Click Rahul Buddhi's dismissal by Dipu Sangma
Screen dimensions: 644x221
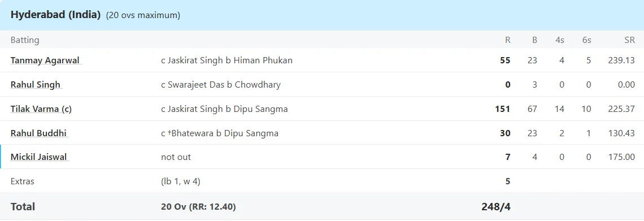(220, 133)
